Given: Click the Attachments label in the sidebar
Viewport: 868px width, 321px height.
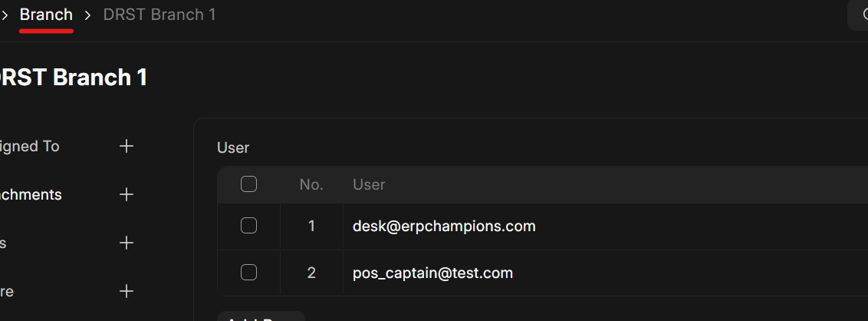Looking at the screenshot, I should (x=31, y=194).
